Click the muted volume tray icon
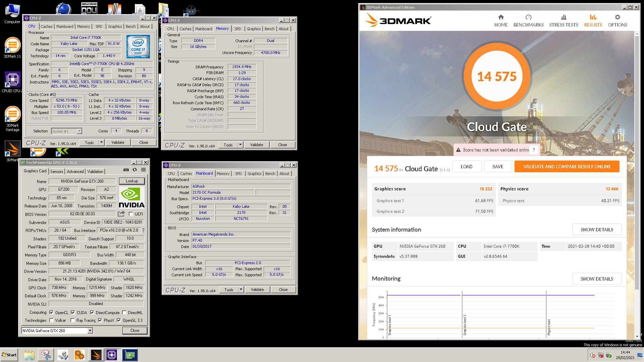Screen dimensions: 644x362 tap(592, 355)
